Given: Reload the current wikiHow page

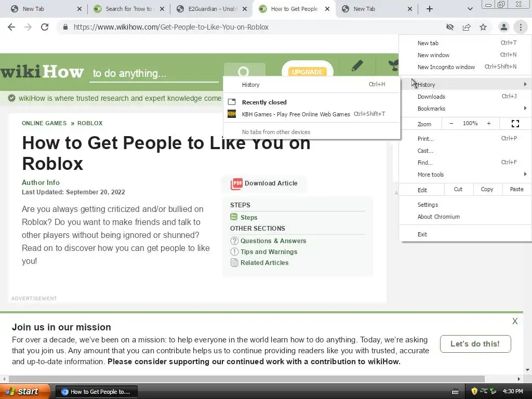Looking at the screenshot, I should click(x=45, y=27).
